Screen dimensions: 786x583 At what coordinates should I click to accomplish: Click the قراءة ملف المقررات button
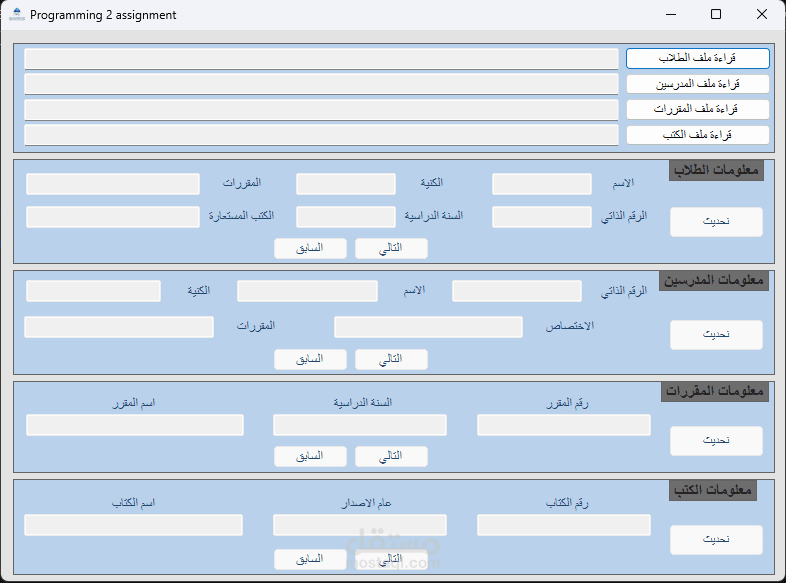pyautogui.click(x=697, y=109)
